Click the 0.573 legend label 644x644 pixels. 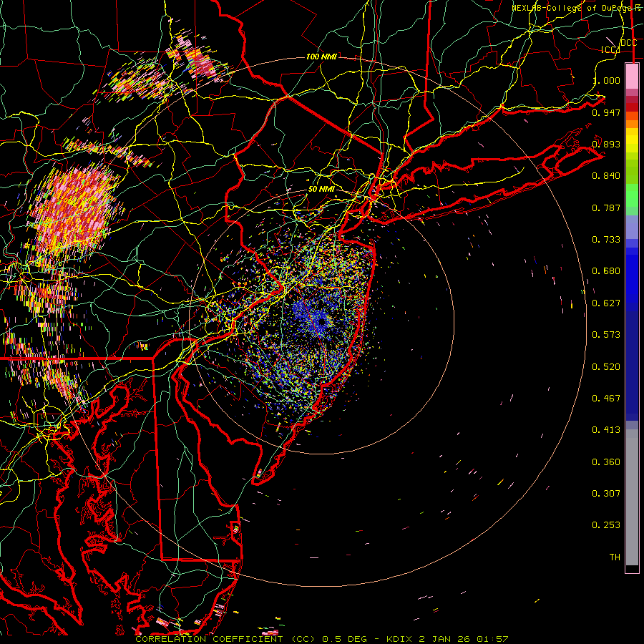(606, 335)
